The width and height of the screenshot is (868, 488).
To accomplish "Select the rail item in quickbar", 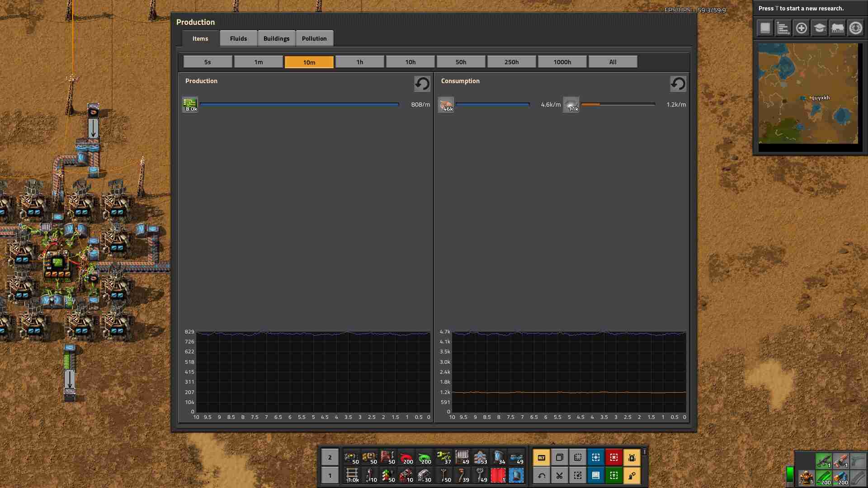I will point(352,475).
